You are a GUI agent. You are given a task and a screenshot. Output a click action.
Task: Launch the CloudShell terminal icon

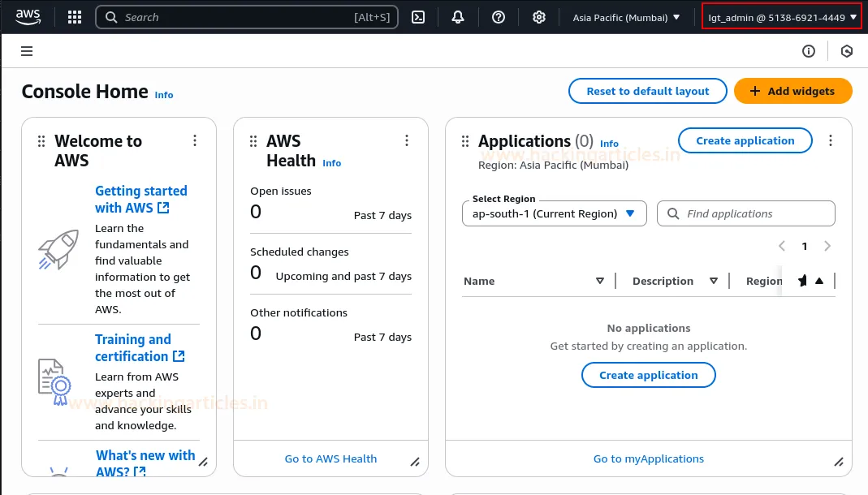point(418,17)
